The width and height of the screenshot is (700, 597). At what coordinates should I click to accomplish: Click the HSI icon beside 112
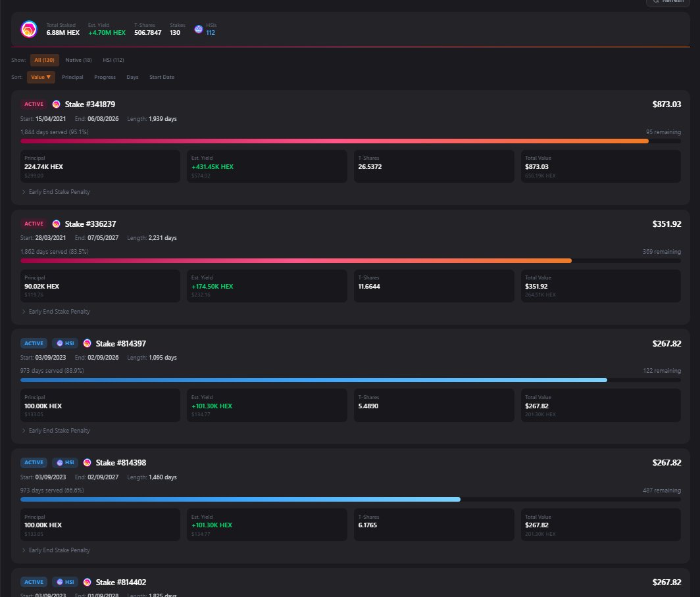[199, 30]
